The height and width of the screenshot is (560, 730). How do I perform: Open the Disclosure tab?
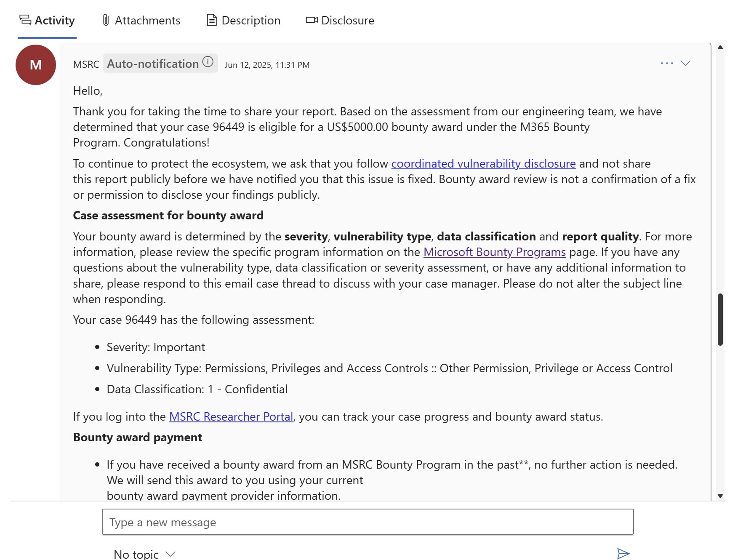tap(340, 20)
